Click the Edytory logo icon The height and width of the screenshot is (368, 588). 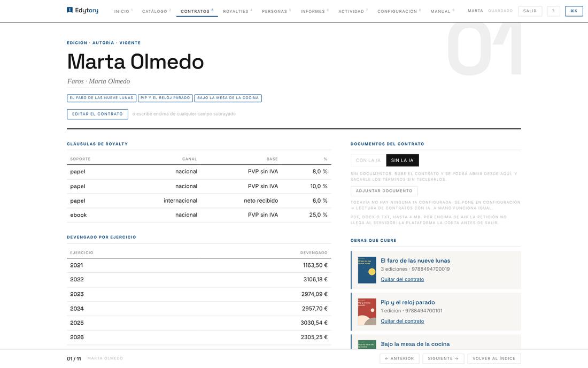[69, 10]
